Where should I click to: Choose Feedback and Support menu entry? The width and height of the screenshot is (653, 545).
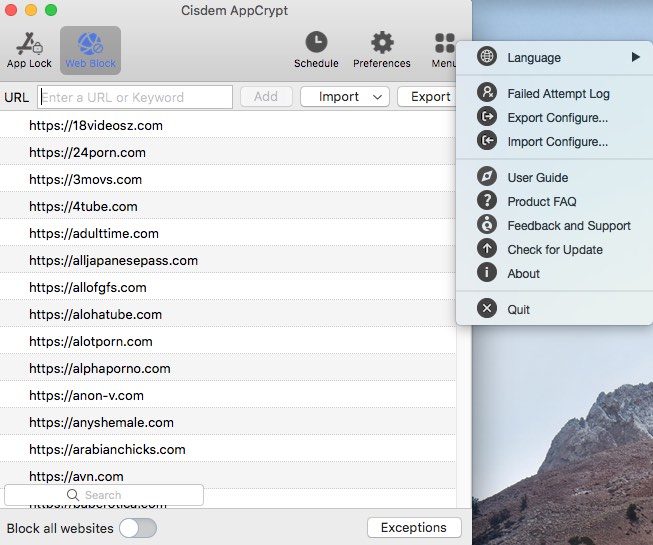[x=569, y=226]
